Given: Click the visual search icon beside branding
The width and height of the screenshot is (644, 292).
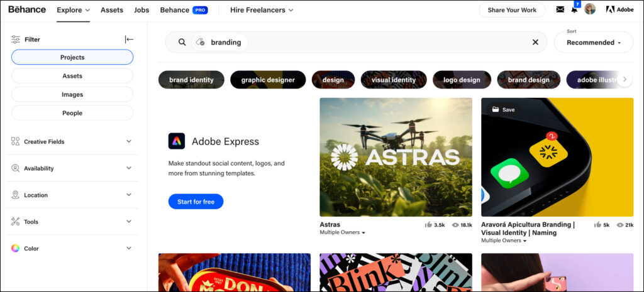Looking at the screenshot, I should click(x=201, y=42).
